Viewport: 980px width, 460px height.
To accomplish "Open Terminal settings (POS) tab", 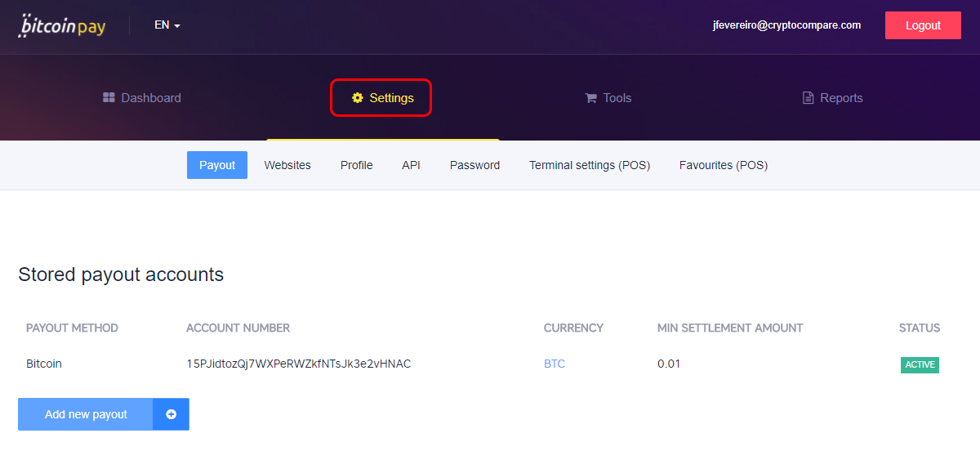I will pyautogui.click(x=590, y=165).
